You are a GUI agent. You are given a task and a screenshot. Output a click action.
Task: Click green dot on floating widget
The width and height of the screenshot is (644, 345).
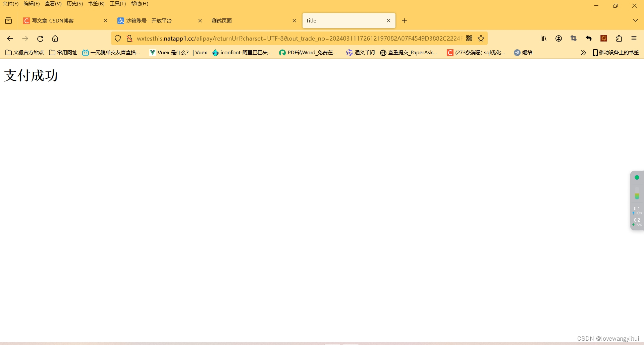click(637, 177)
